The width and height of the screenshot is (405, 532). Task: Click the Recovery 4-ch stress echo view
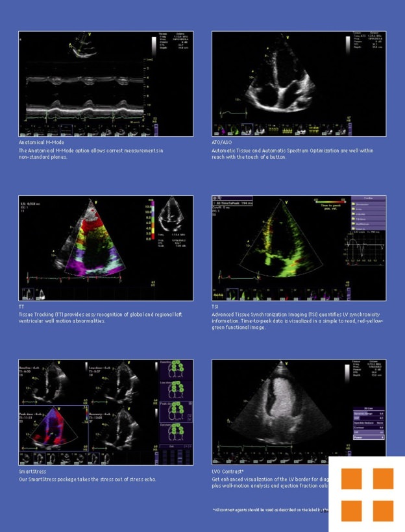pyautogui.click(x=122, y=428)
